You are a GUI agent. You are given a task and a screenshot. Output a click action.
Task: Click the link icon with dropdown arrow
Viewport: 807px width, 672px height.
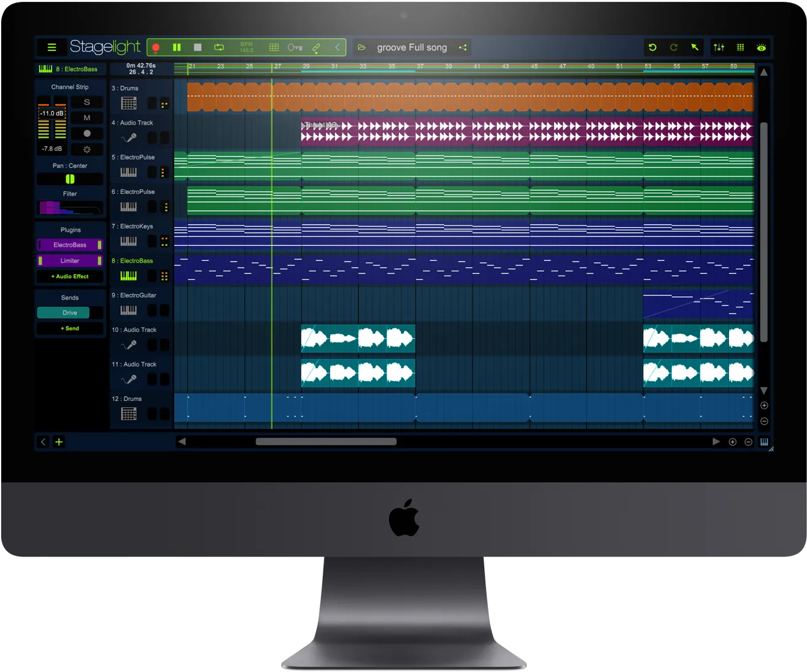pyautogui.click(x=317, y=48)
